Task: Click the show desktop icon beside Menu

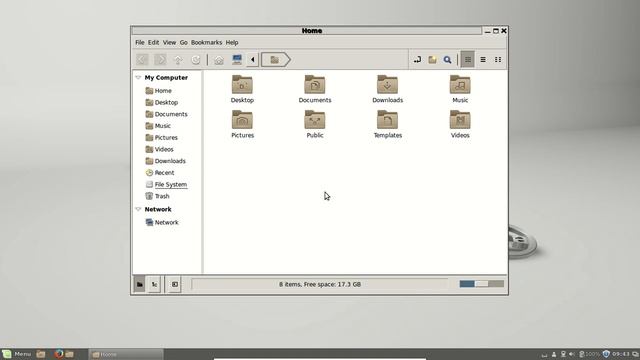Action: click(x=41, y=354)
